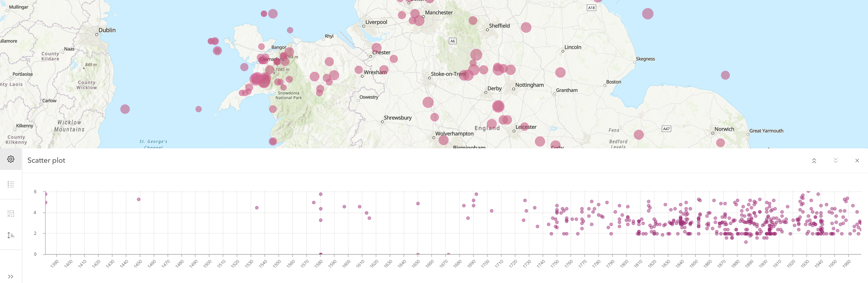This screenshot has width=868, height=283.
Task: Select the scatter point above year 1450
Action: [x=139, y=199]
